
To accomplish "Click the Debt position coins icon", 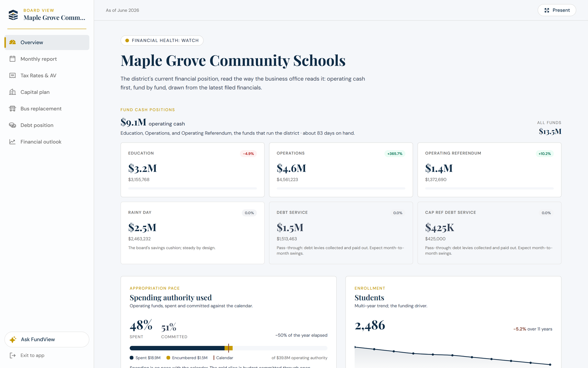I will coord(13,125).
